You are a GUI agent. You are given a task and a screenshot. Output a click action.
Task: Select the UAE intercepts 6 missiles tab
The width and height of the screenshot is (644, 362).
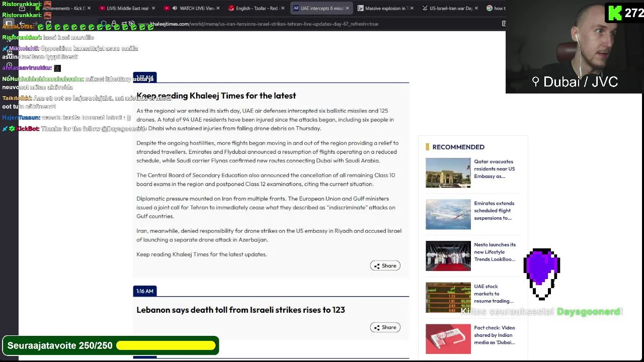pyautogui.click(x=320, y=8)
